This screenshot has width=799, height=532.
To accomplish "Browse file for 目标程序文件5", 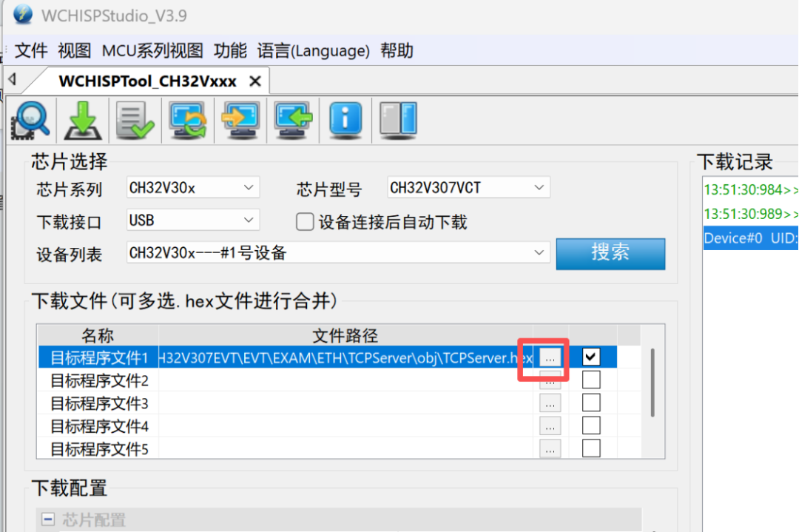I will click(550, 449).
